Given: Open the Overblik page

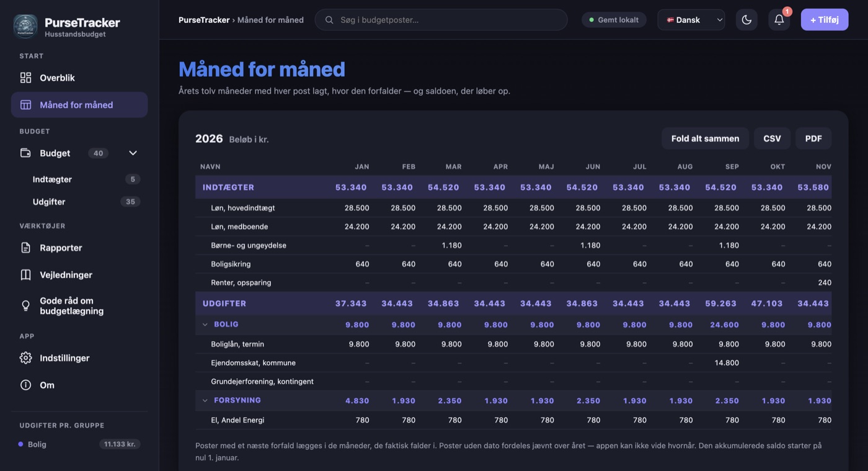Looking at the screenshot, I should tap(79, 78).
